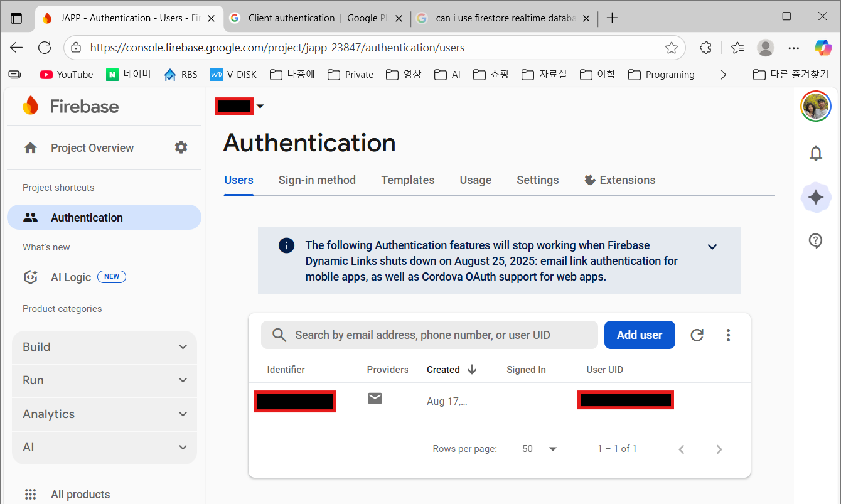Image resolution: width=841 pixels, height=504 pixels.
Task: Go to Project Overview
Action: coord(79,148)
